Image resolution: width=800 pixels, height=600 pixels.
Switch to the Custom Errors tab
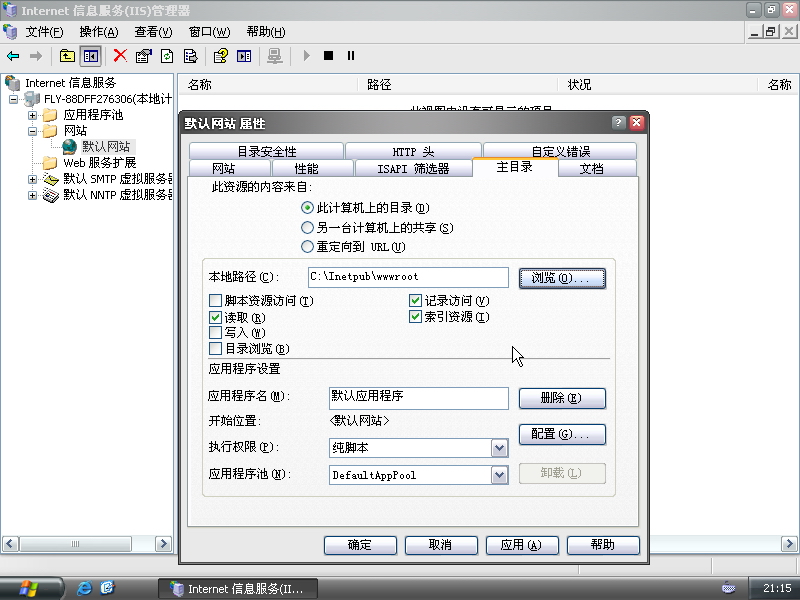pyautogui.click(x=560, y=151)
